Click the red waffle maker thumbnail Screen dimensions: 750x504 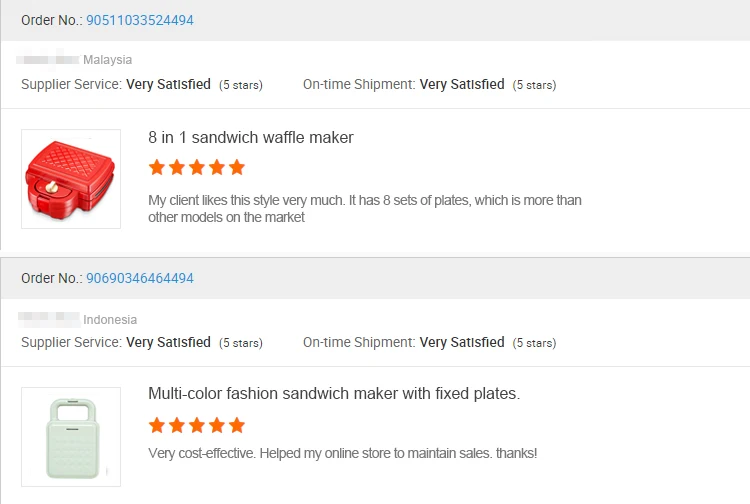point(71,179)
